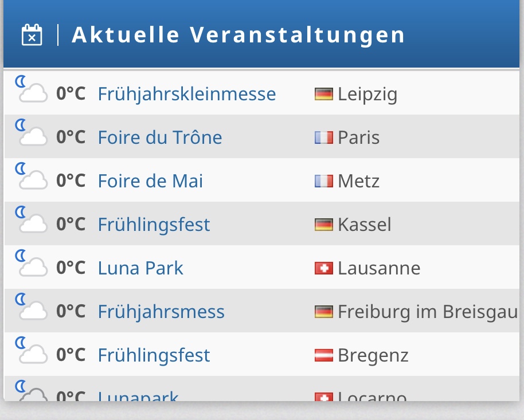
Task: Click the German flag next to Kassel
Action: pyautogui.click(x=324, y=225)
